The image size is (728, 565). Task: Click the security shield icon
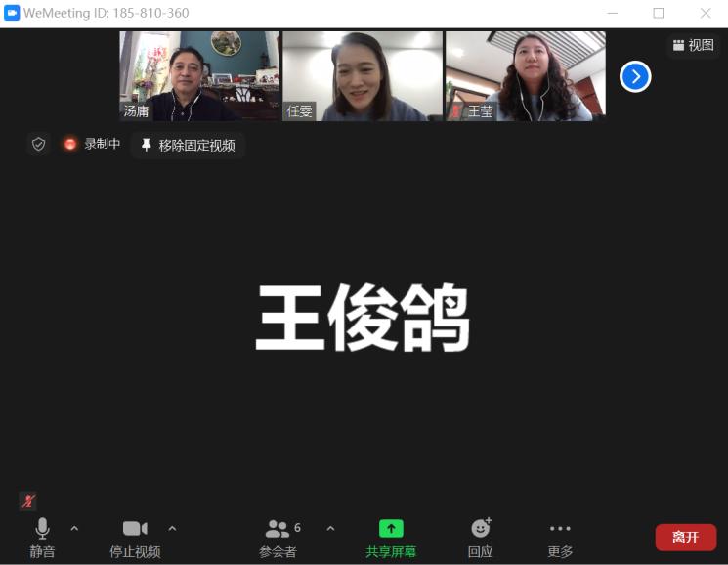pos(38,144)
